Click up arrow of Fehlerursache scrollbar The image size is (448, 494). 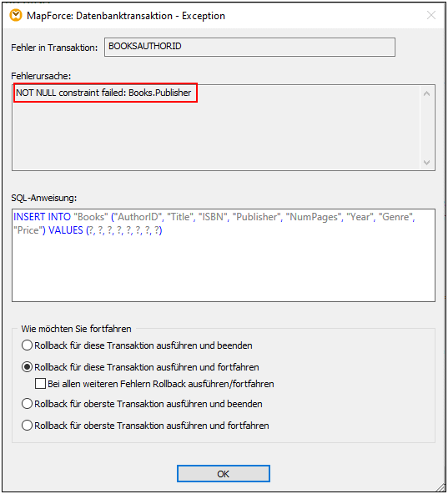pyautogui.click(x=426, y=93)
